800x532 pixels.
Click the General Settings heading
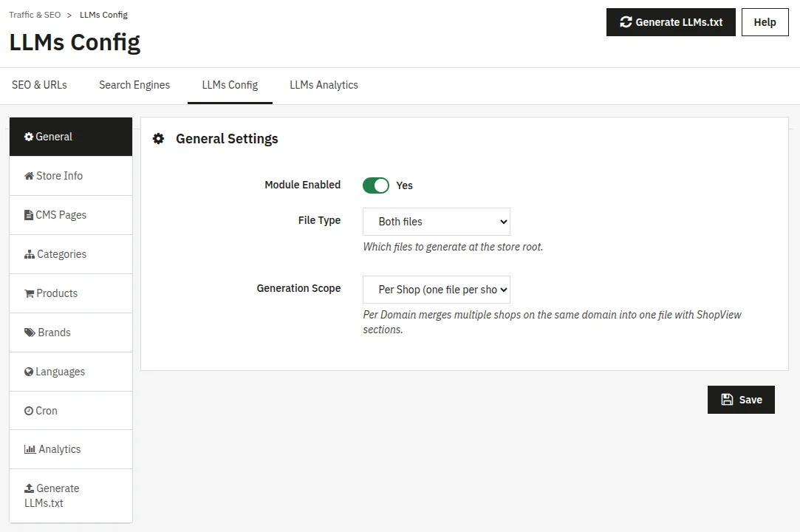227,139
